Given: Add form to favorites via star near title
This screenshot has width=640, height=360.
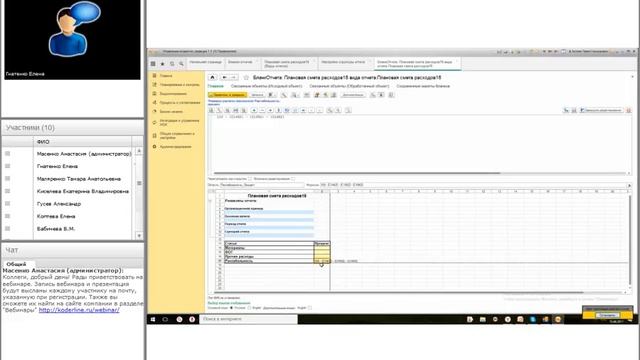Looking at the screenshot, I should point(246,77).
